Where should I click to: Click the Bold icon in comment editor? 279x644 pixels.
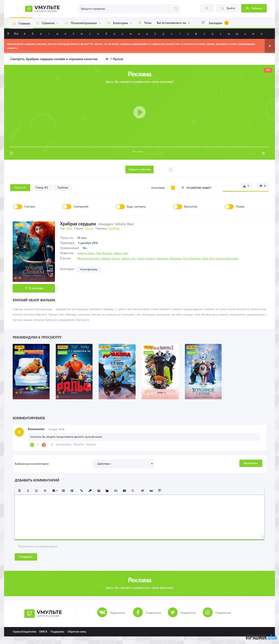point(19,490)
